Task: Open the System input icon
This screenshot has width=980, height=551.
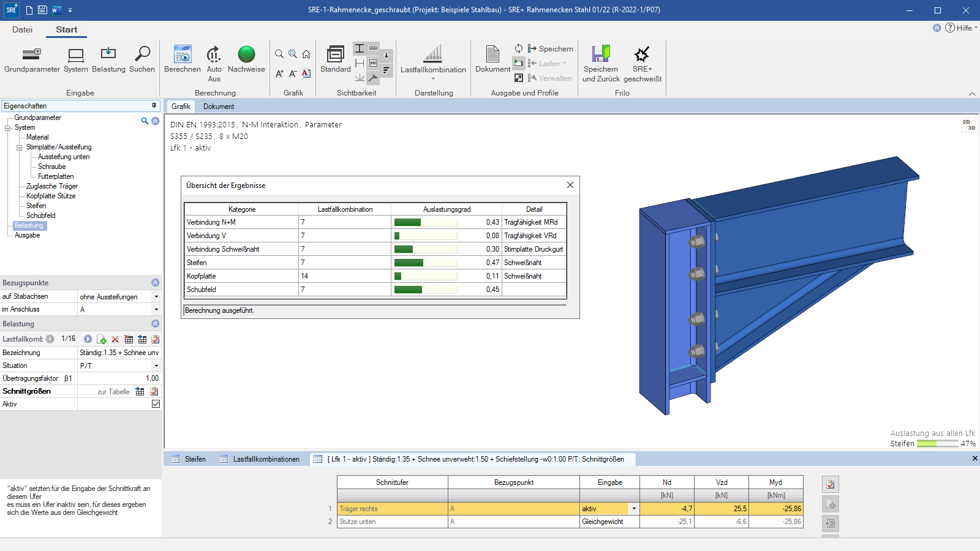Action: [76, 59]
